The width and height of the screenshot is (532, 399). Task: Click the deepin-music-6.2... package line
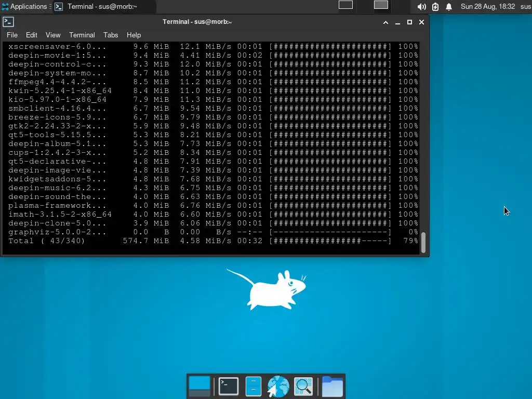[213, 188]
